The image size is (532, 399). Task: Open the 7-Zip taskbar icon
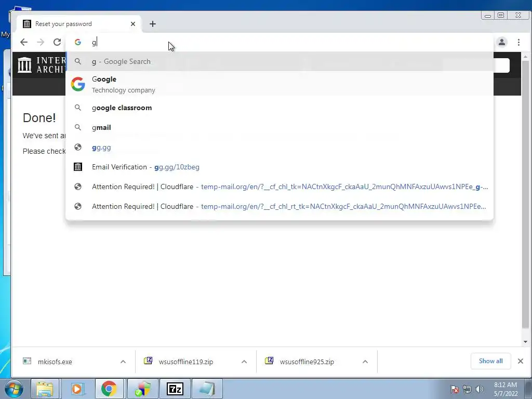(175, 389)
